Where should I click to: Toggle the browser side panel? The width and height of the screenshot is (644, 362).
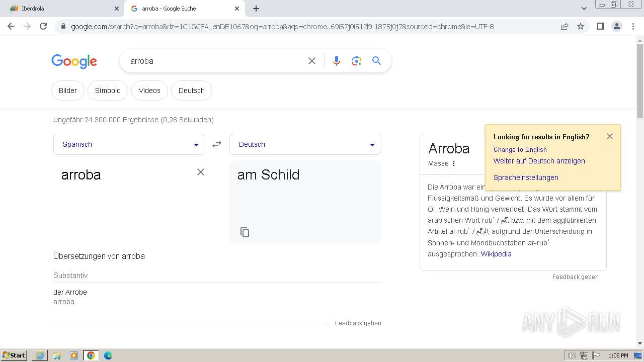(x=600, y=26)
